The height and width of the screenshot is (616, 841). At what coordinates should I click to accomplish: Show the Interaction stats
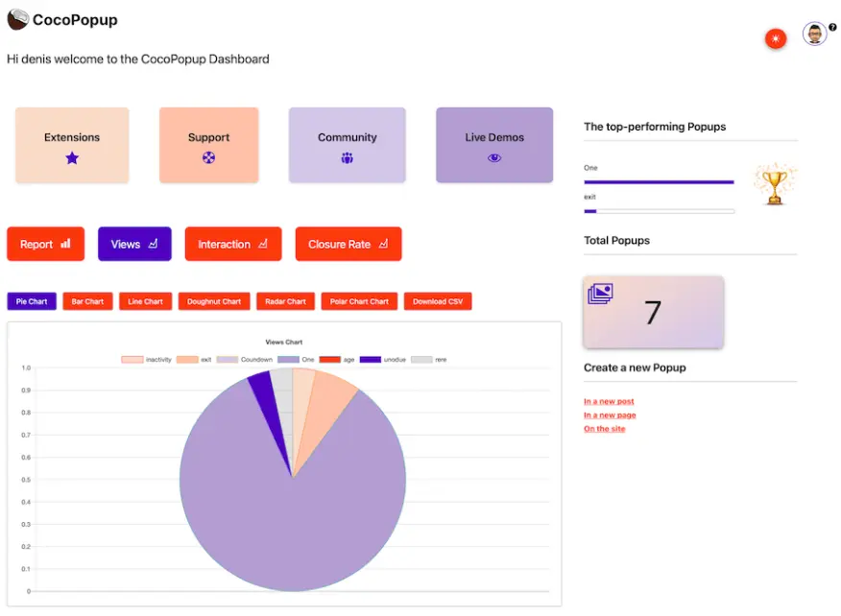232,244
